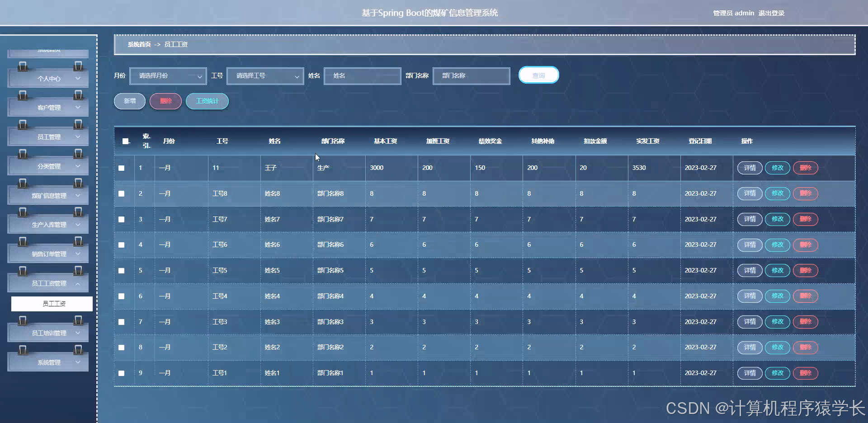Image resolution: width=868 pixels, height=423 pixels.
Task: Tick the checkbox for row 工号8
Action: pyautogui.click(x=122, y=193)
